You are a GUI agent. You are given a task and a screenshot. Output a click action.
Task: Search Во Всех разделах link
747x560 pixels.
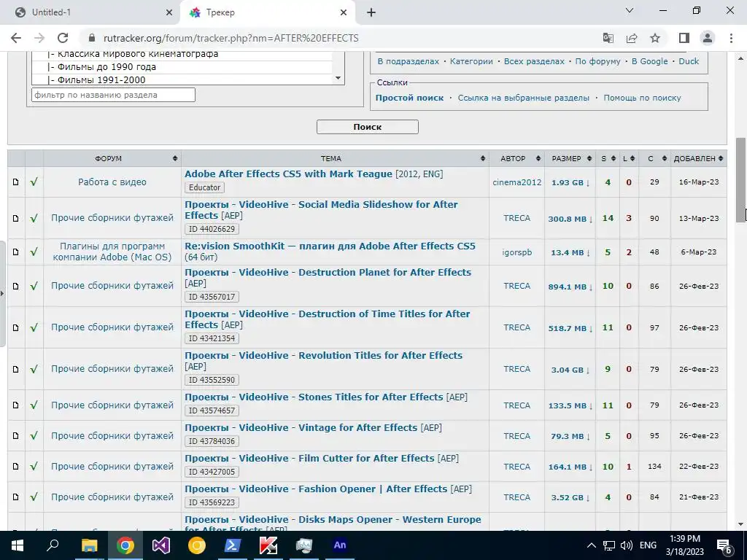point(534,61)
